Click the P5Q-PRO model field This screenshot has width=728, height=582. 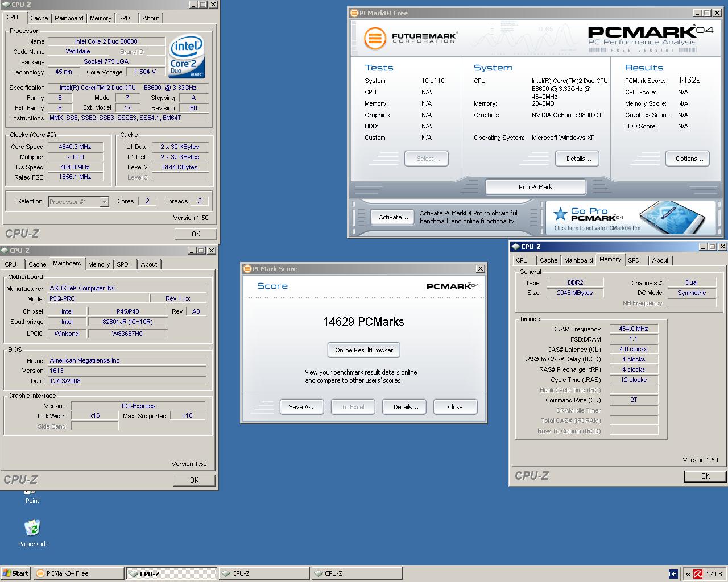98,298
